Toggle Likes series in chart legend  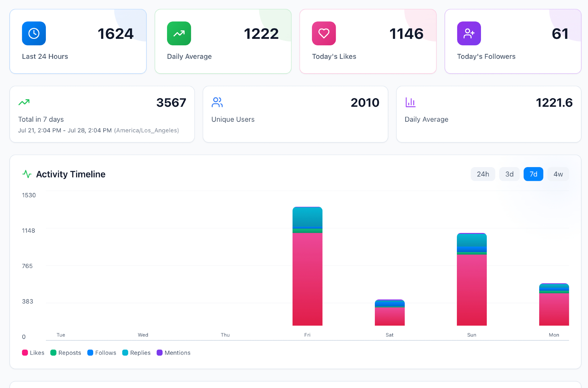click(33, 353)
